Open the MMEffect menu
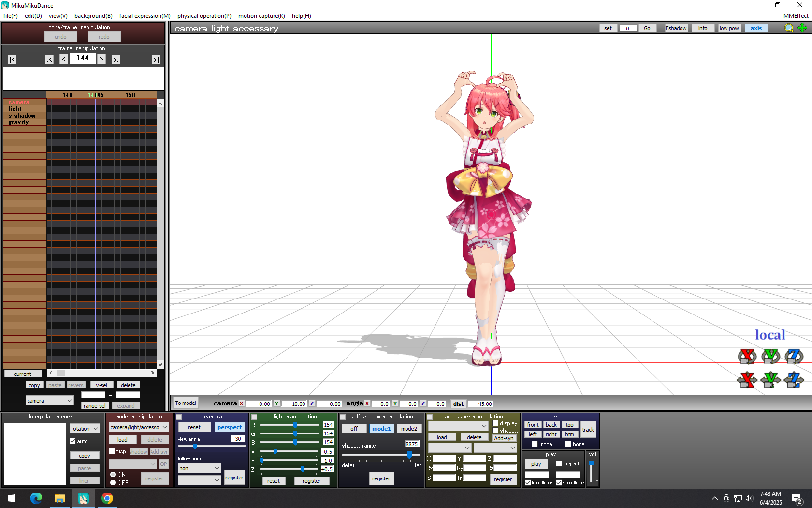The height and width of the screenshot is (508, 812). tap(796, 16)
